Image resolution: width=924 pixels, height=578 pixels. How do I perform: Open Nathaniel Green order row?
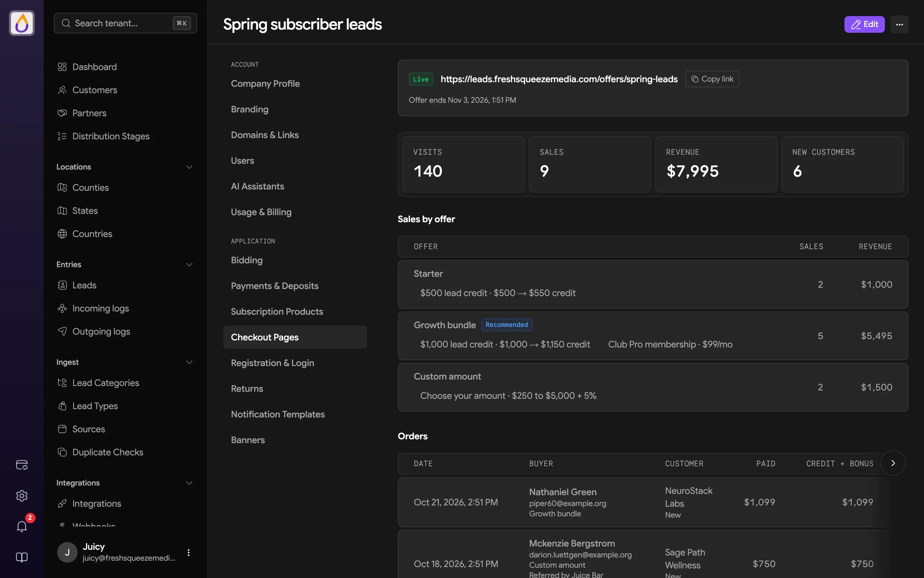[653, 502]
